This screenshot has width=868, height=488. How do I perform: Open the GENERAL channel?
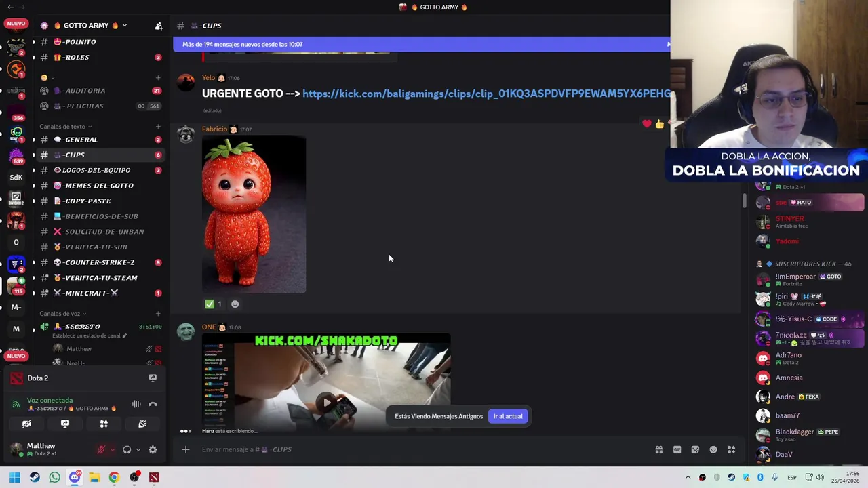tap(100, 140)
